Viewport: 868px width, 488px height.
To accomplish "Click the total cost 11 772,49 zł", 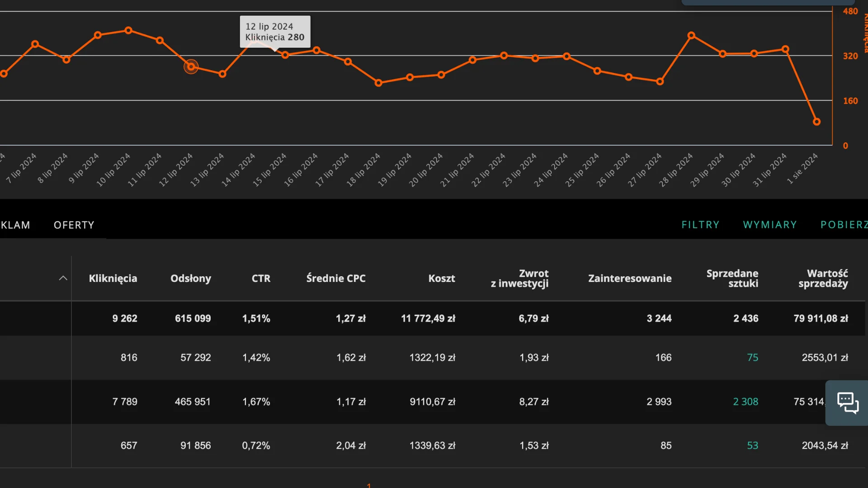I will coord(428,319).
